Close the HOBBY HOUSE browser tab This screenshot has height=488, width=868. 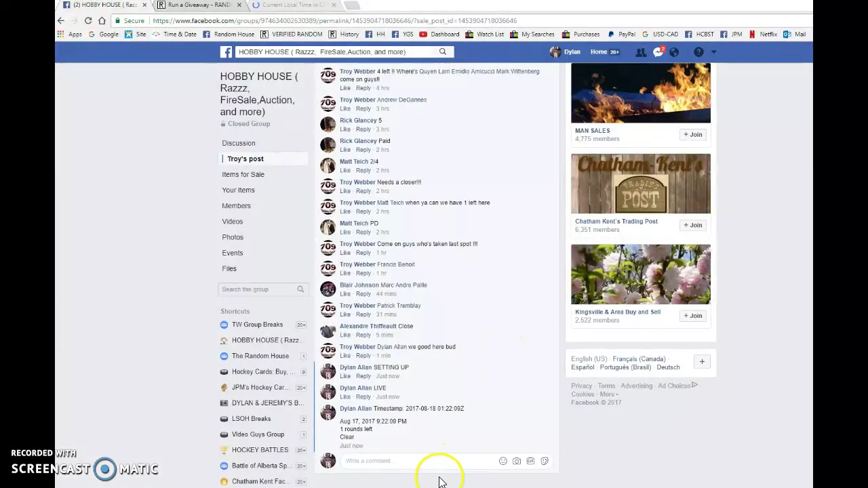pyautogui.click(x=144, y=5)
